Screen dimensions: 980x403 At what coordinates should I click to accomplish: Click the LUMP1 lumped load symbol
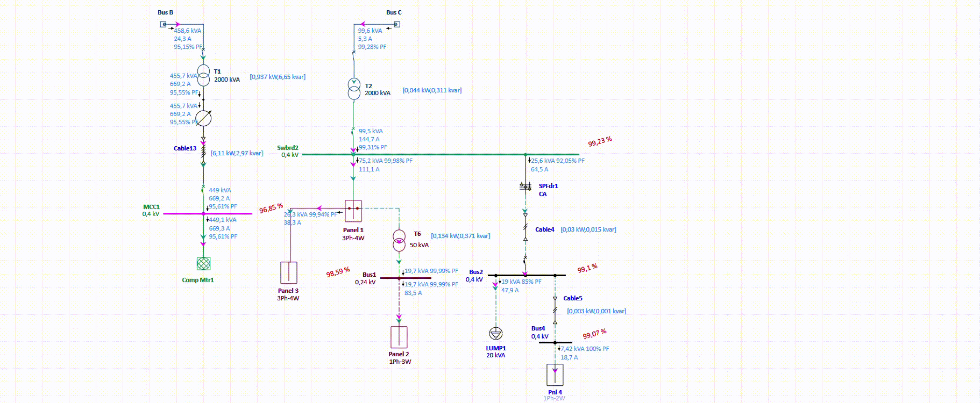496,334
